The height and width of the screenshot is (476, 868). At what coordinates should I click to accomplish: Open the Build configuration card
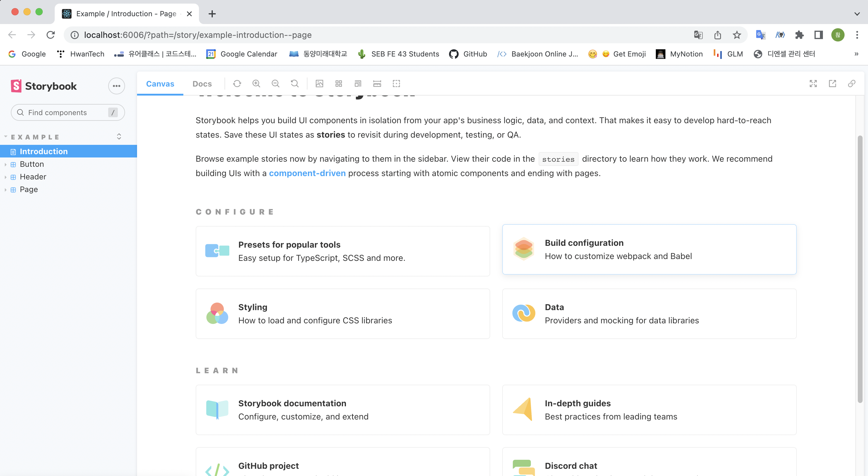pos(649,249)
